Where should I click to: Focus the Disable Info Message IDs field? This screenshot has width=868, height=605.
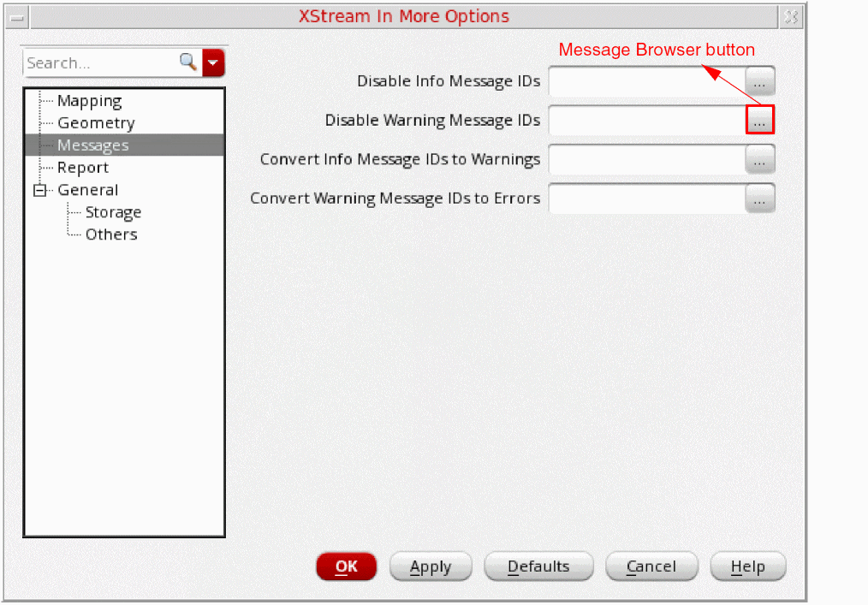coord(646,80)
